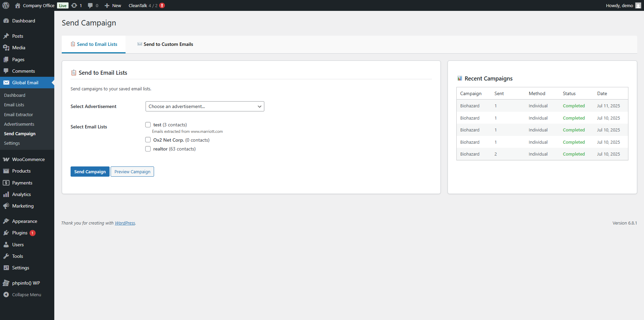Click the Send Campaign button
Image resolution: width=644 pixels, height=320 pixels.
click(90, 172)
